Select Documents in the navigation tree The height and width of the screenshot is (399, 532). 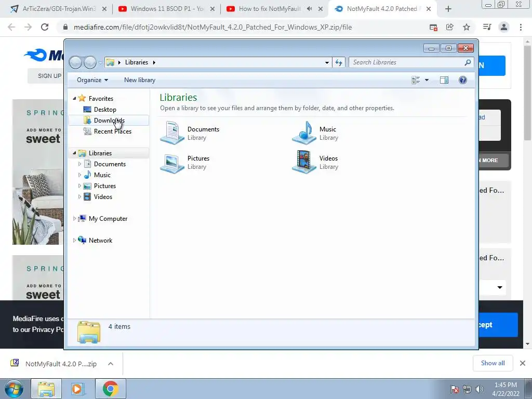[110, 164]
